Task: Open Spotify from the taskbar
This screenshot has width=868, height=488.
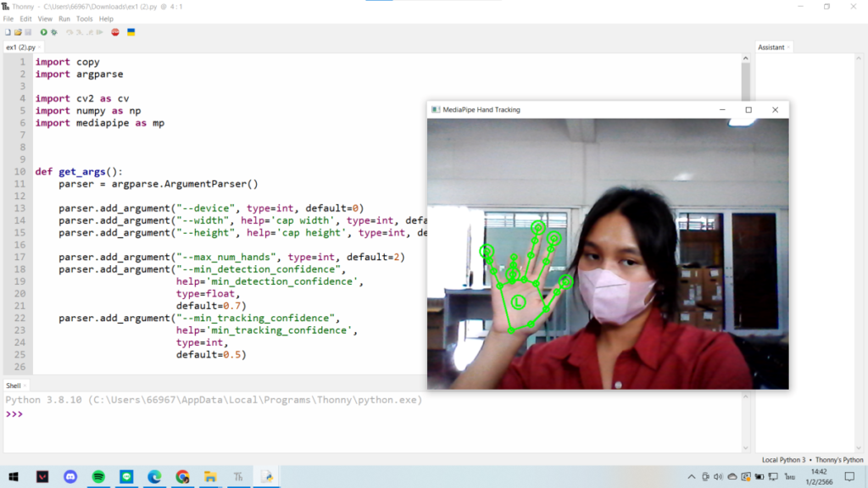Action: (x=98, y=476)
